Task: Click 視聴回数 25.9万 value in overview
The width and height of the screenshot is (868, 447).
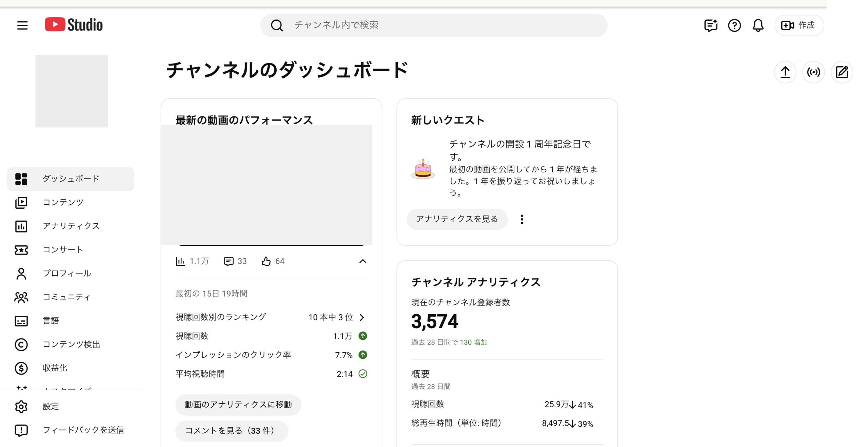Action: [556, 404]
